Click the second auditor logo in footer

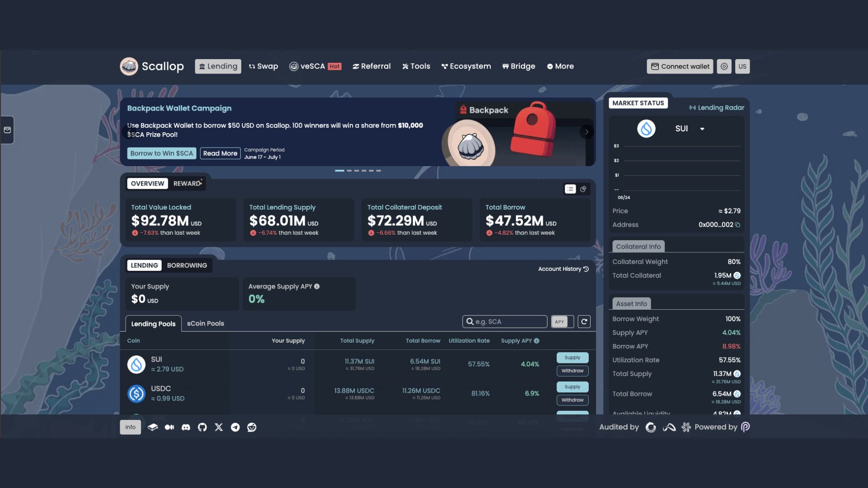click(x=669, y=427)
